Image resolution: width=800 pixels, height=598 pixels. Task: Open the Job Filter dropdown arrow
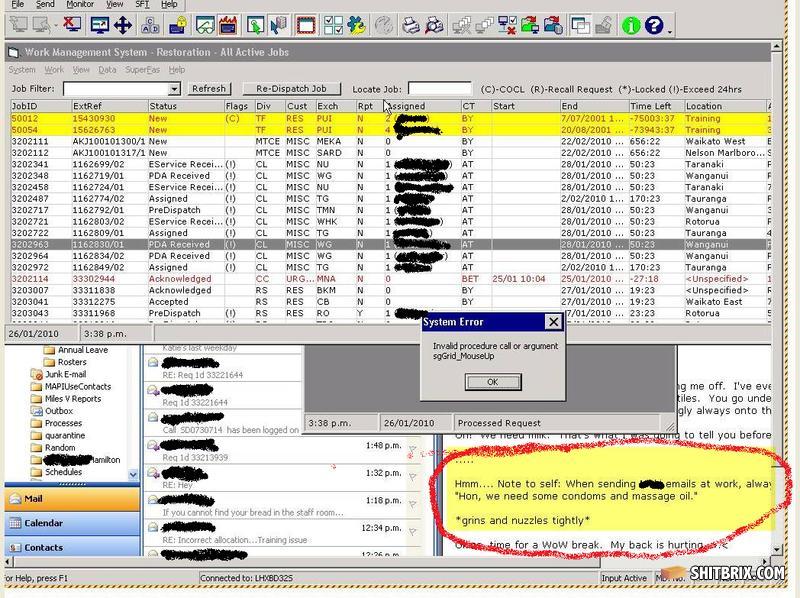pyautogui.click(x=174, y=89)
